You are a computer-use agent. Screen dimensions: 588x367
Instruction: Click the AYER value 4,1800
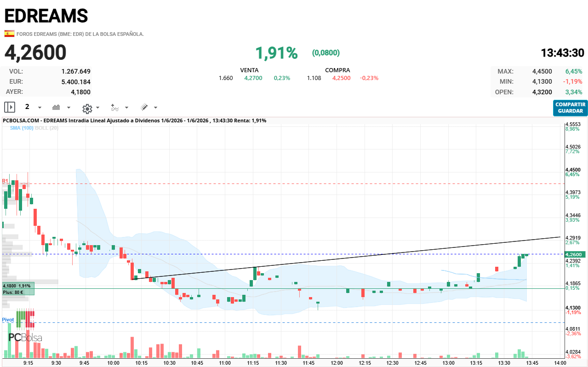[x=80, y=92]
